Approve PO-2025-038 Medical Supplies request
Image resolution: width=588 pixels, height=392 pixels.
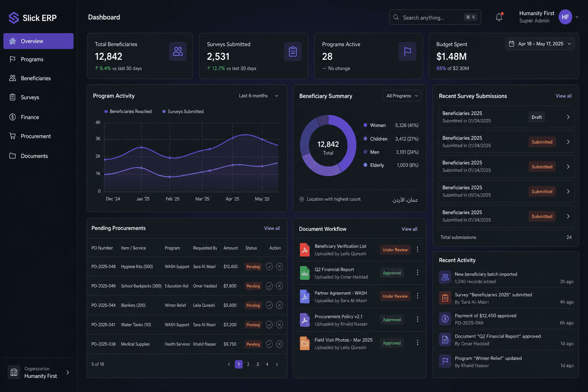269,344
